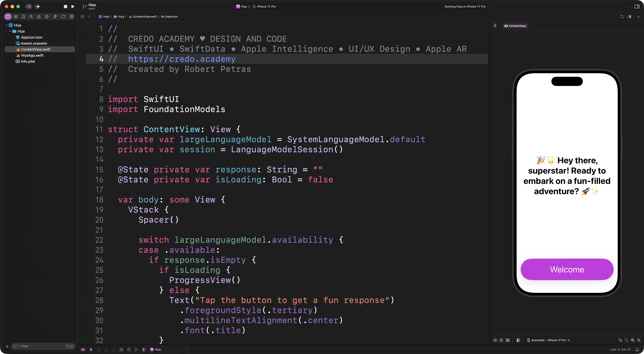Open the Debug Memory Graph icon

(x=136, y=349)
